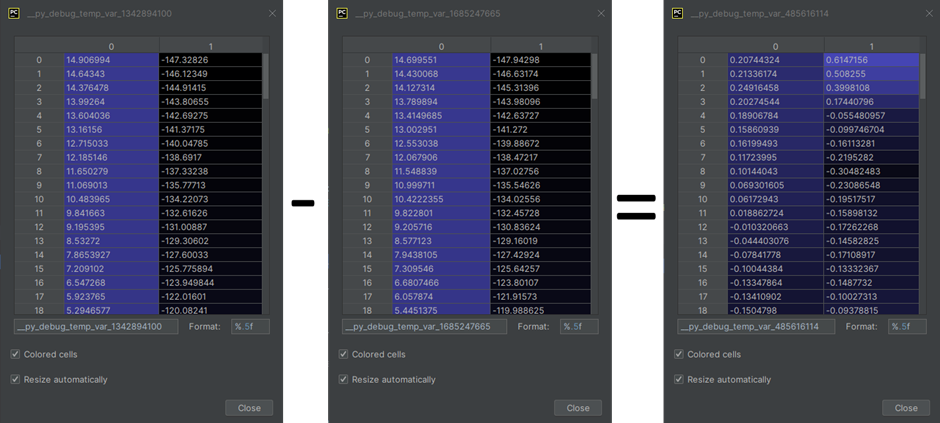Select column header 1 in the 485616114 table
The width and height of the screenshot is (940, 423).
(x=871, y=46)
